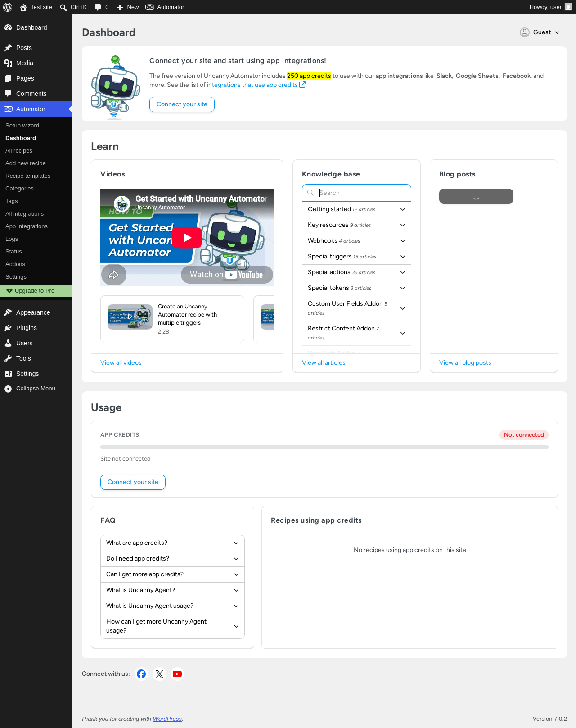Play the Get Started YouTube video
Screen dimensions: 576x728
pyautogui.click(x=187, y=238)
